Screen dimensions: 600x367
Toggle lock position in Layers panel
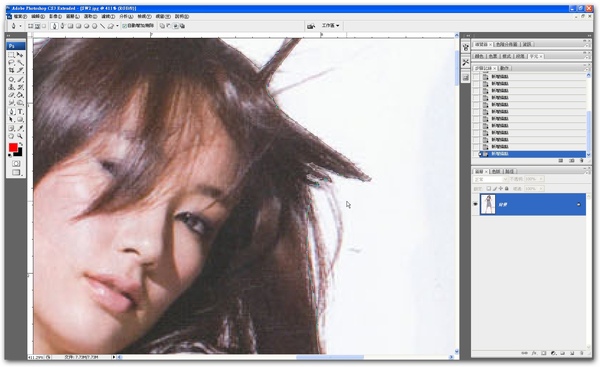(x=501, y=189)
